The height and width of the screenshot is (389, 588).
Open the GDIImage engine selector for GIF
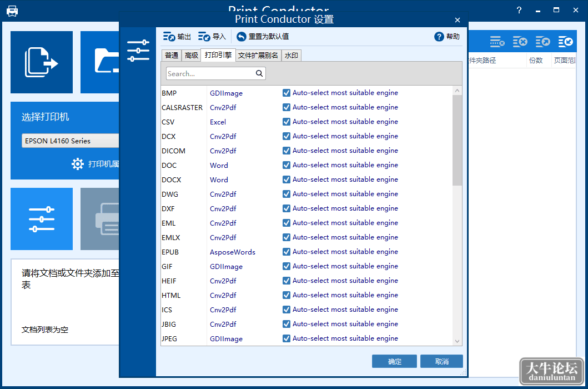226,267
